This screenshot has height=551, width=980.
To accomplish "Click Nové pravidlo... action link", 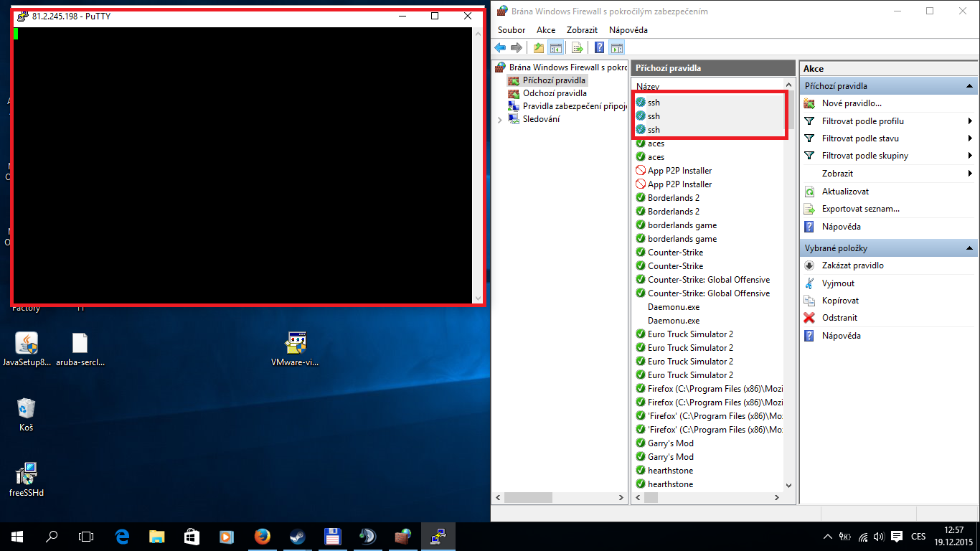I will [x=852, y=103].
